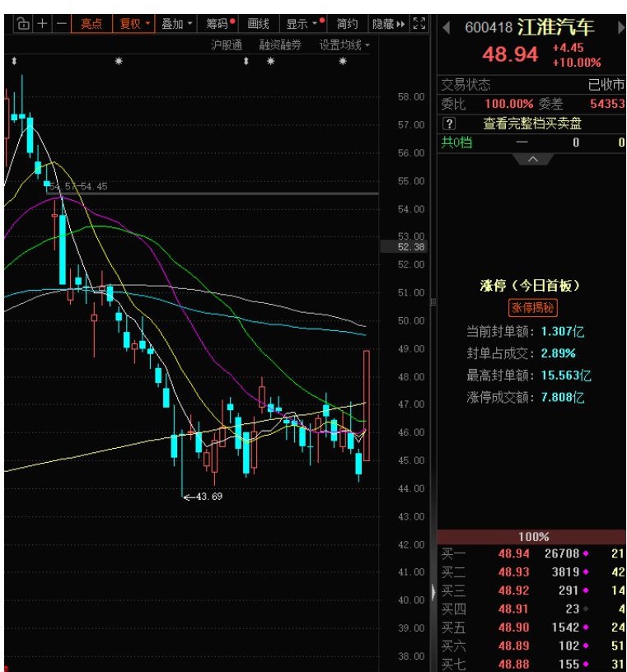Click the gray diamond icon in 买四 row
Screen dimensions: 627x672
(586, 609)
